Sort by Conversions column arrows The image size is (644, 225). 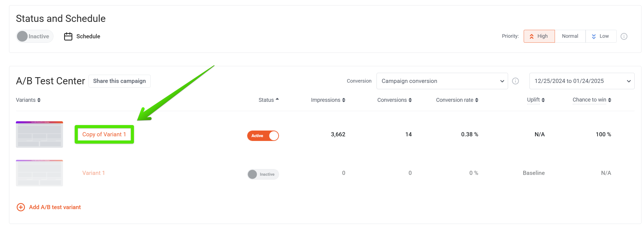(x=410, y=100)
